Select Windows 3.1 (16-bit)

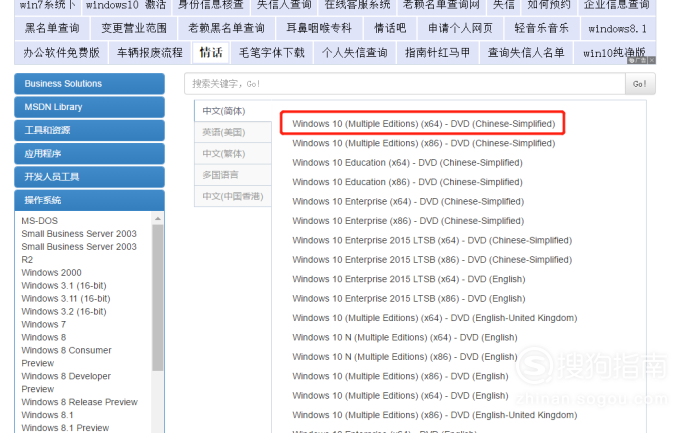click(64, 286)
